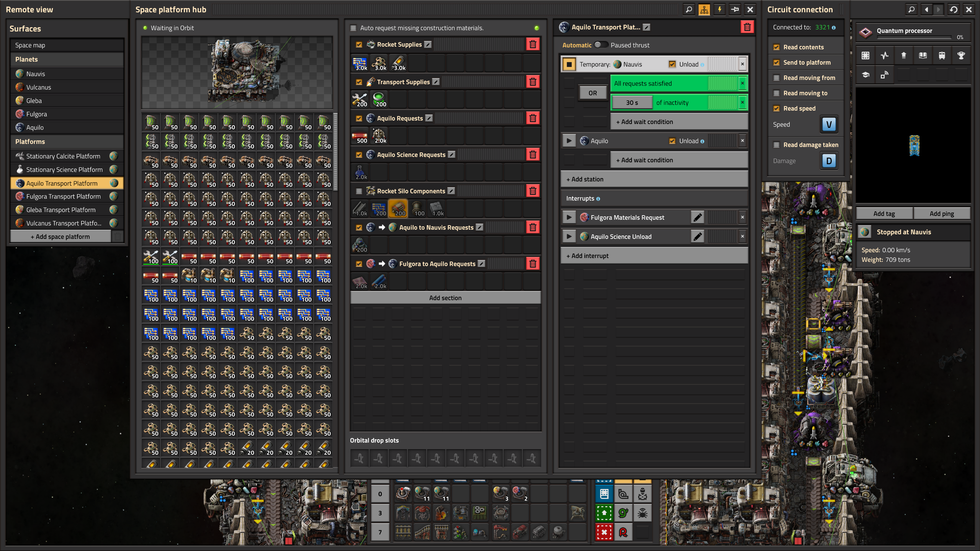Open Fulgora Transport Platform
Image resolution: width=980 pixels, height=551 pixels.
coord(67,196)
